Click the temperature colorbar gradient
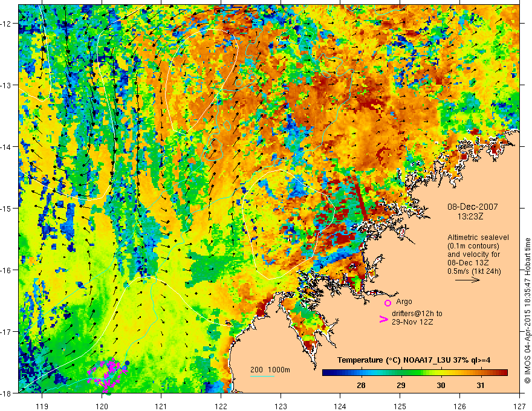532x411 pixels. [x=415, y=372]
